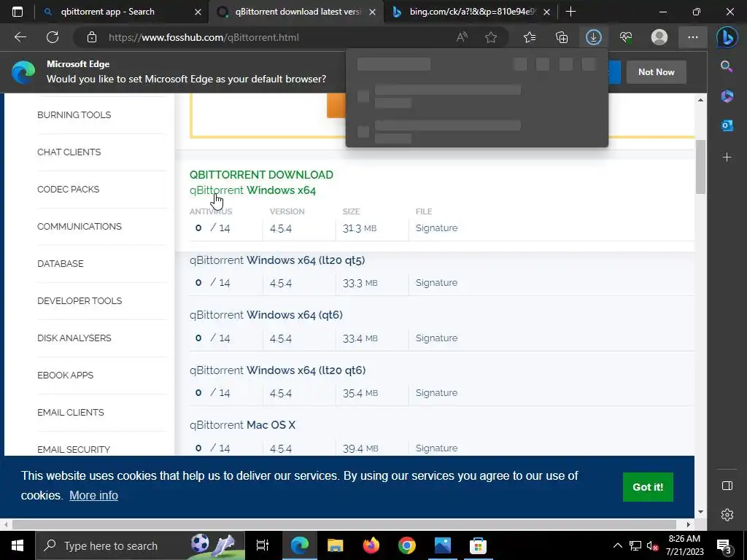Image resolution: width=747 pixels, height=560 pixels.
Task: Toggle the Downloads flyout icon
Action: [x=594, y=37]
